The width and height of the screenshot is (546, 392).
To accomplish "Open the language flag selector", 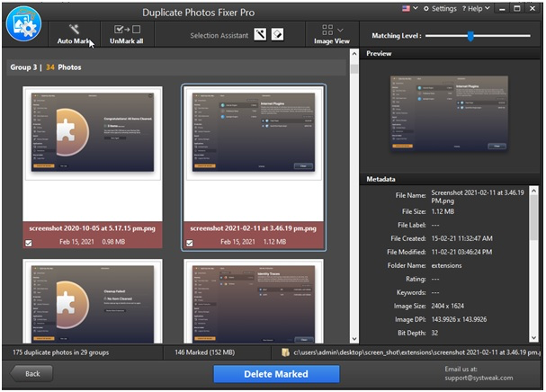I will click(406, 8).
